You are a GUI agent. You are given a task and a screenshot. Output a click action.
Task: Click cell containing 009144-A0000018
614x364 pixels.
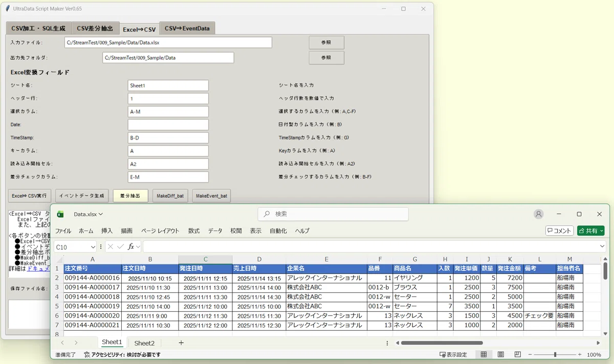93,297
